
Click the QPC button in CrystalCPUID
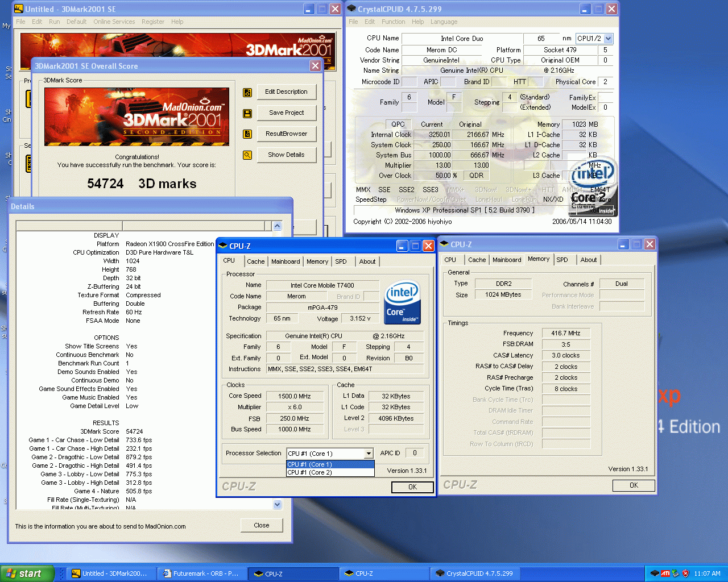pos(398,124)
